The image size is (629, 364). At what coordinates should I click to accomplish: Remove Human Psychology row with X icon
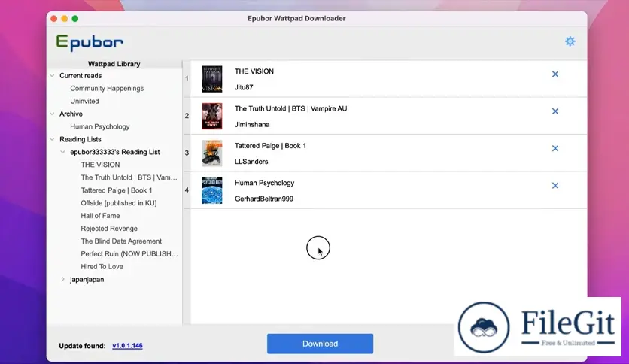coord(555,186)
